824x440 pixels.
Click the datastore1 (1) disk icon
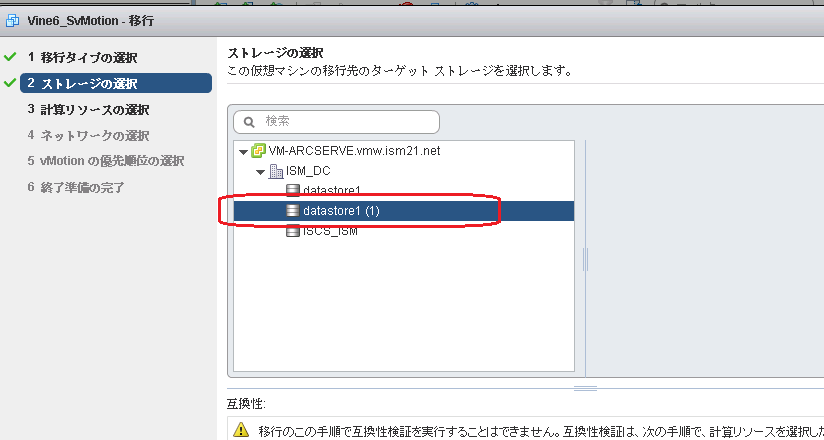293,211
